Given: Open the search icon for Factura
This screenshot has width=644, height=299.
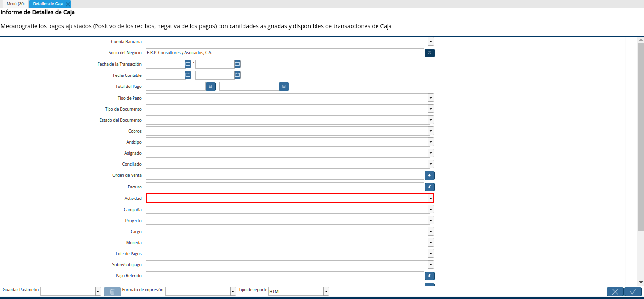Looking at the screenshot, I should [429, 187].
